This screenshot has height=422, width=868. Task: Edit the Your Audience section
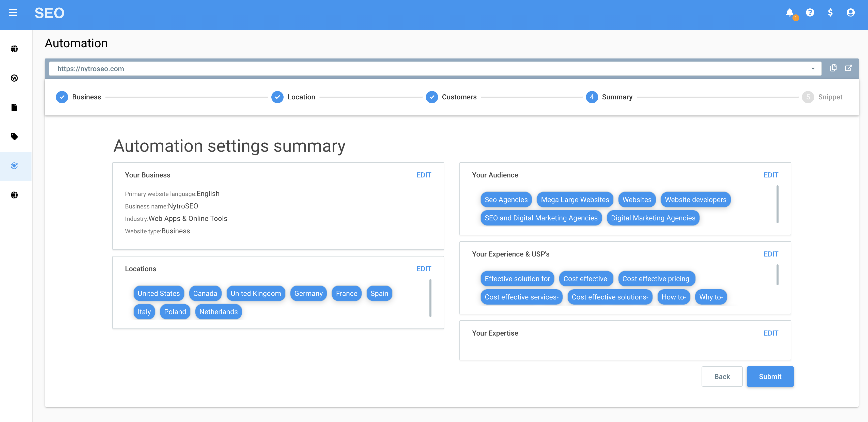point(771,175)
